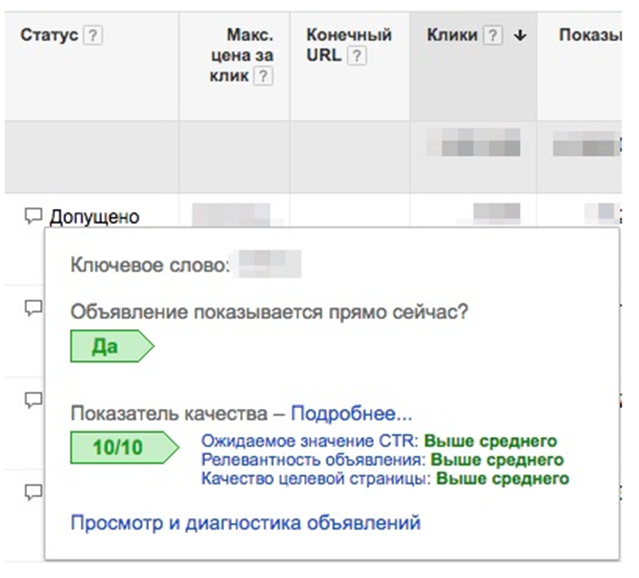Click the green Да badge
This screenshot has height=578, width=639.
[106, 346]
